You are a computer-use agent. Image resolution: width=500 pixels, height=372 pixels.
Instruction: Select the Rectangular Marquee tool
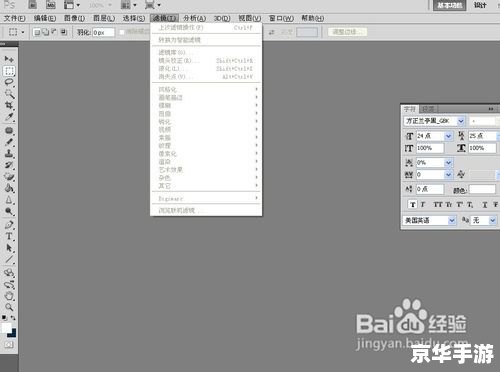pyautogui.click(x=9, y=71)
